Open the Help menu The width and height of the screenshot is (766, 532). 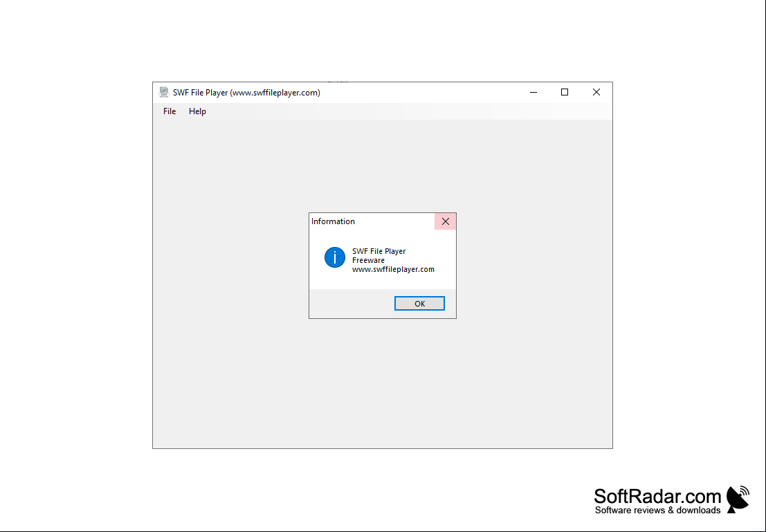click(197, 111)
